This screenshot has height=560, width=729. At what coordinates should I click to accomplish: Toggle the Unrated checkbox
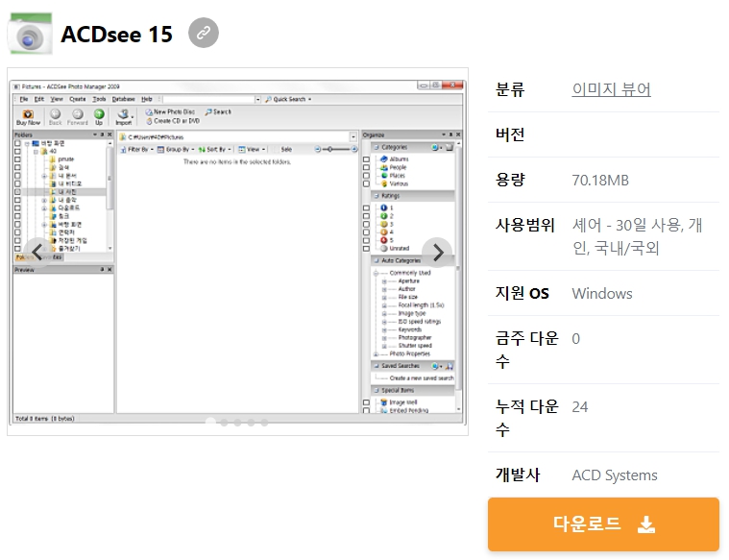click(x=366, y=249)
